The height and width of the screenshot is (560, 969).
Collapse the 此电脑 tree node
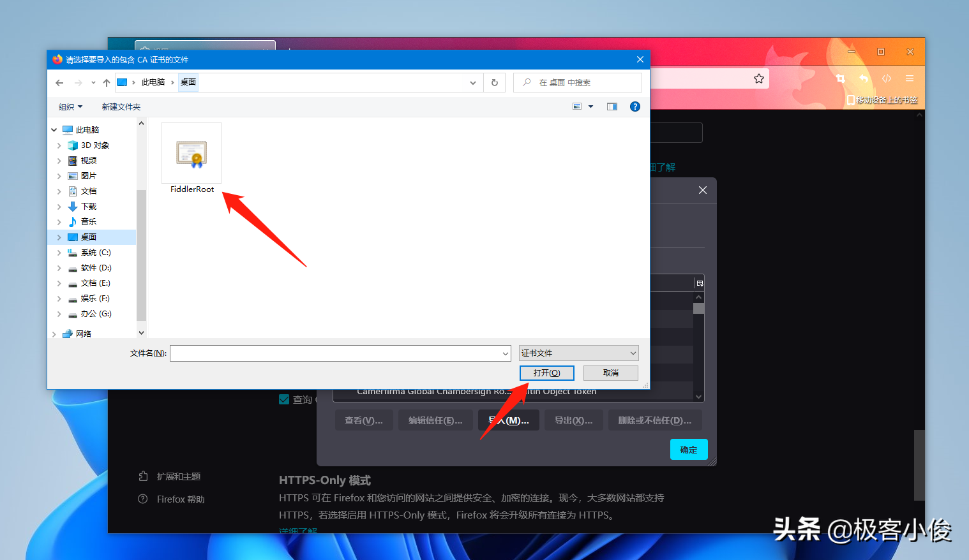54,130
